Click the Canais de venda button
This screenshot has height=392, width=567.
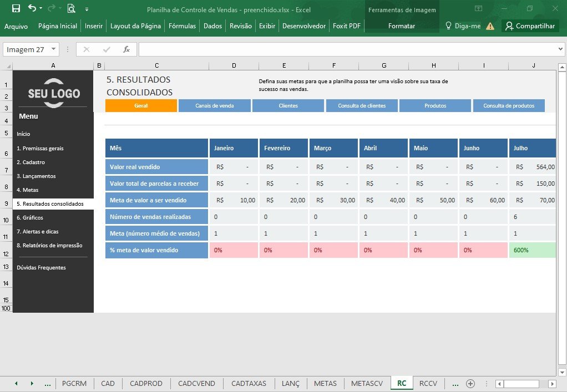tap(215, 105)
